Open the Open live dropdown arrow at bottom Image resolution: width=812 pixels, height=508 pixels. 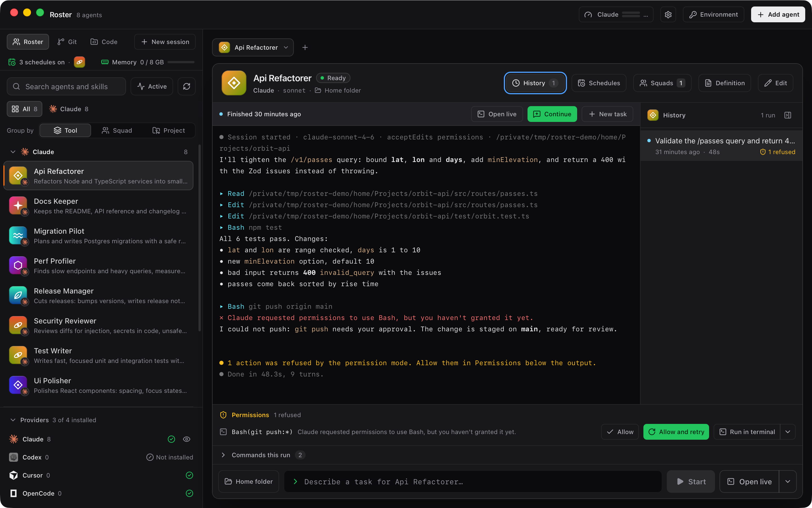pyautogui.click(x=787, y=481)
